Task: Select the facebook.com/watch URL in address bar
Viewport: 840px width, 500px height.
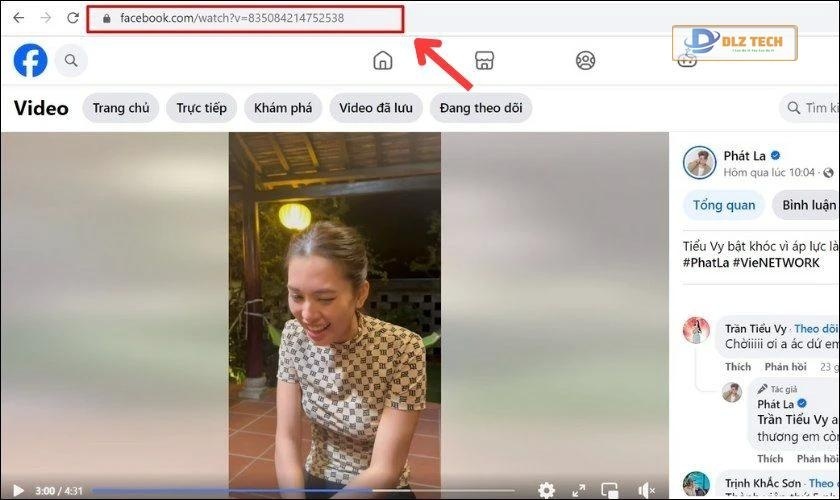Action: pyautogui.click(x=232, y=18)
